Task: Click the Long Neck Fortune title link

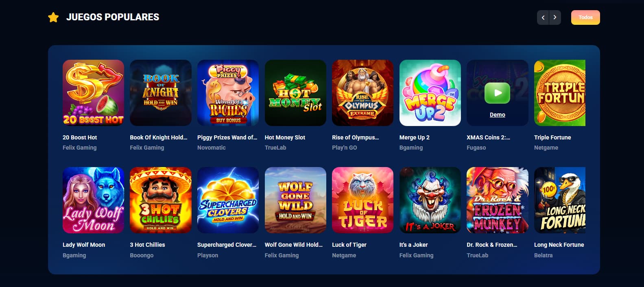Action: (559, 245)
